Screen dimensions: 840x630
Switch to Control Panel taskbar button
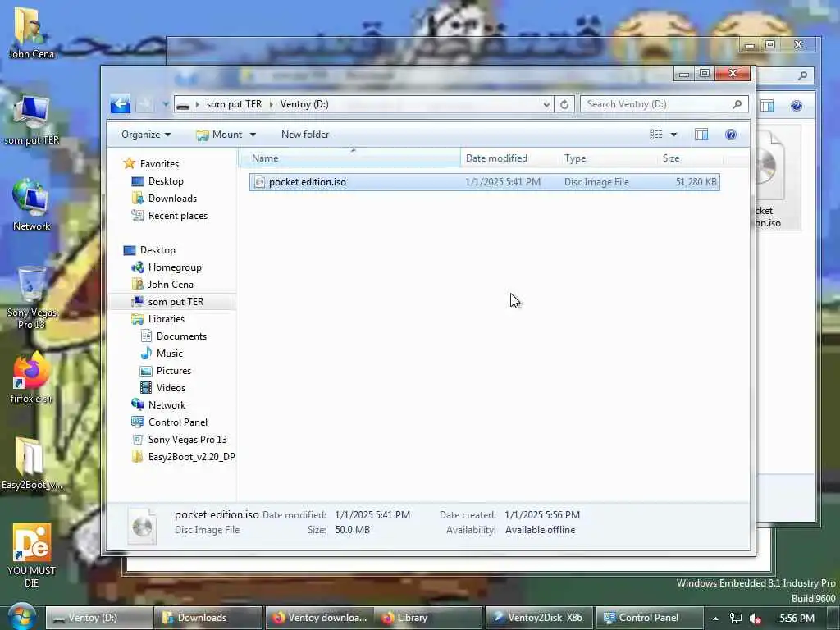649,618
